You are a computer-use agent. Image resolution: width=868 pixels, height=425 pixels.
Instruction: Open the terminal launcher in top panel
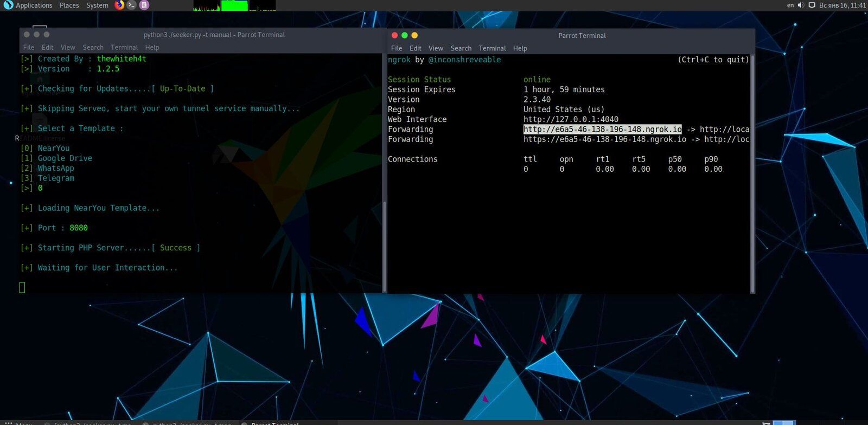click(x=131, y=5)
